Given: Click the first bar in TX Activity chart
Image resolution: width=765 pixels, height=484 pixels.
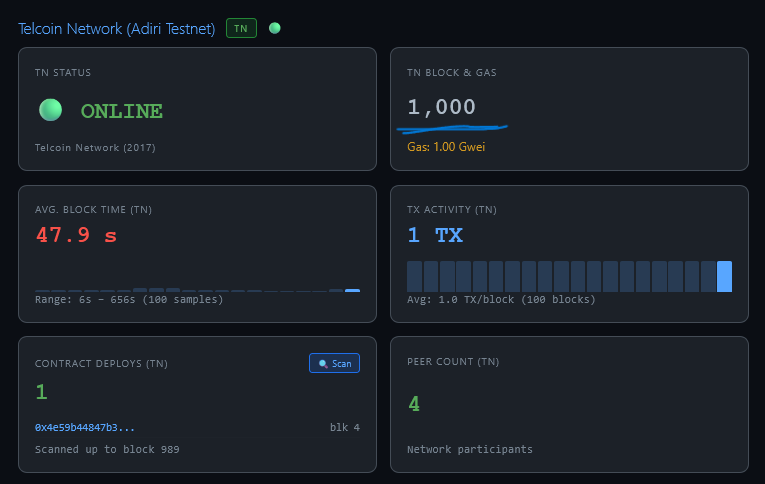Looking at the screenshot, I should pos(415,276).
